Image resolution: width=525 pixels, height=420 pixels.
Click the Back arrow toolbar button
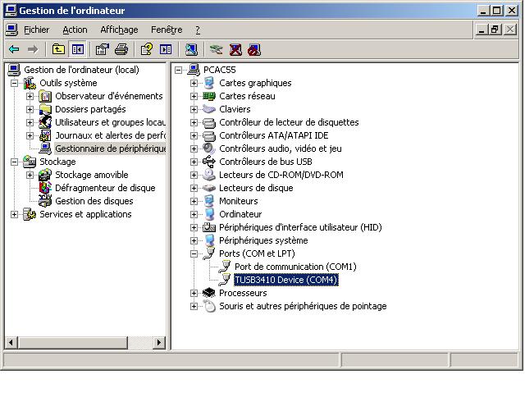(14, 49)
